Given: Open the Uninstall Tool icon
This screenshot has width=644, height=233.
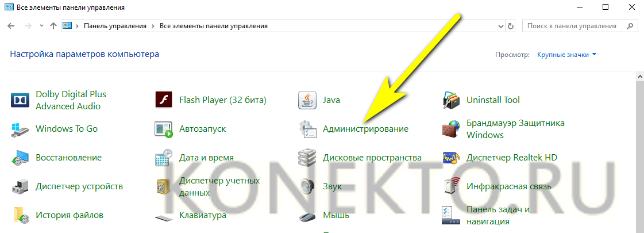Looking at the screenshot, I should (x=450, y=100).
